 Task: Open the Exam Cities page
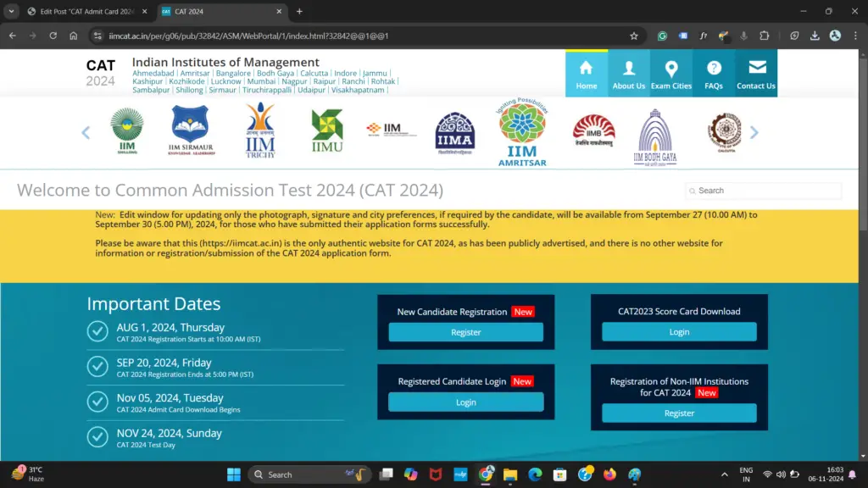pyautogui.click(x=671, y=74)
